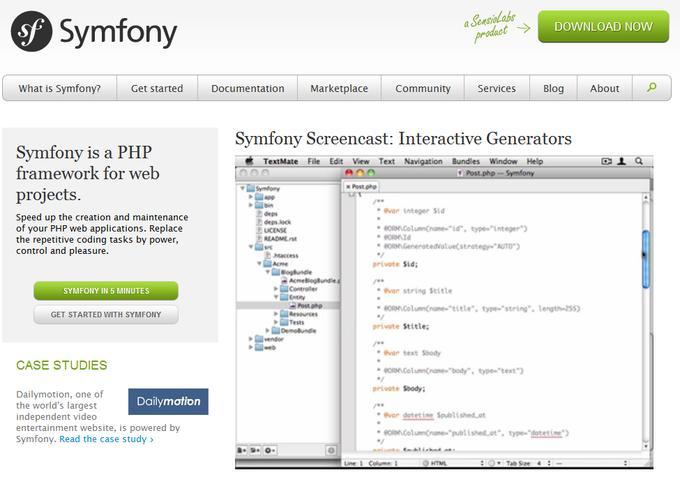
Task: Open the HTML language dropdown in status bar
Action: point(454,463)
